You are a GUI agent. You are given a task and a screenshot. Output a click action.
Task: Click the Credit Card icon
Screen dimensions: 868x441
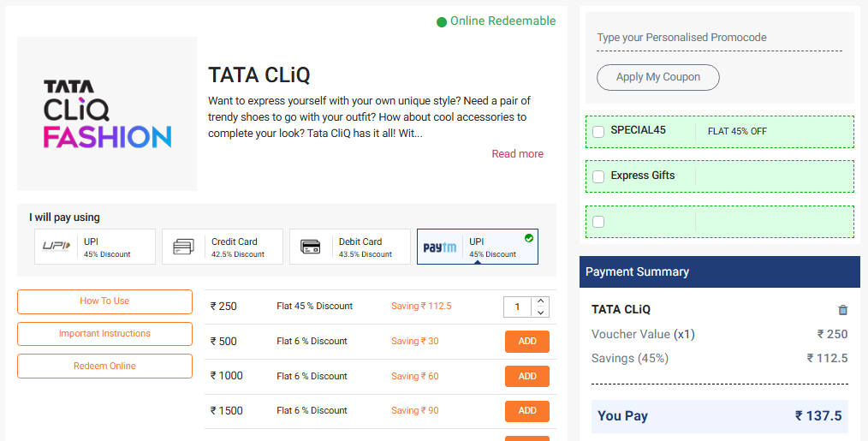(184, 247)
